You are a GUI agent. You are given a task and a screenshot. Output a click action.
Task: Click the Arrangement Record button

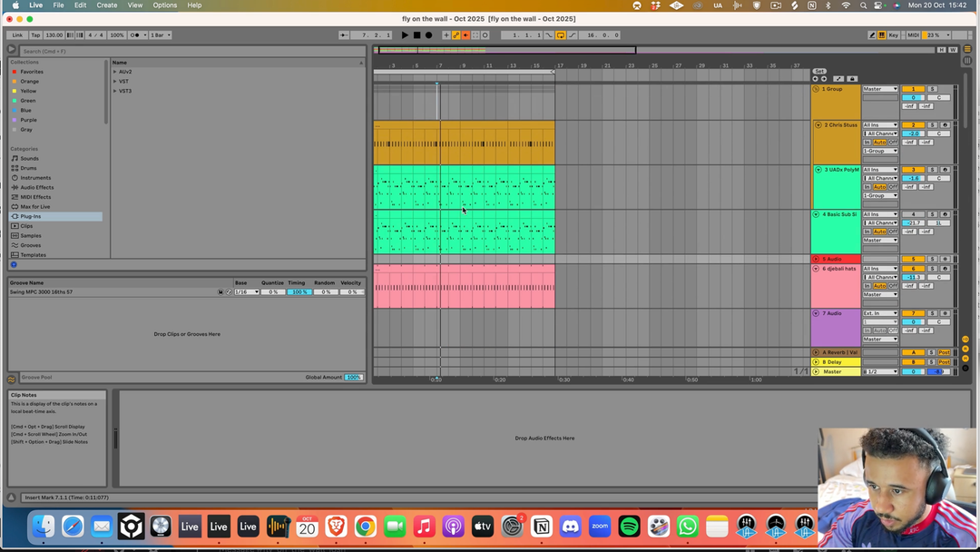[x=428, y=35]
